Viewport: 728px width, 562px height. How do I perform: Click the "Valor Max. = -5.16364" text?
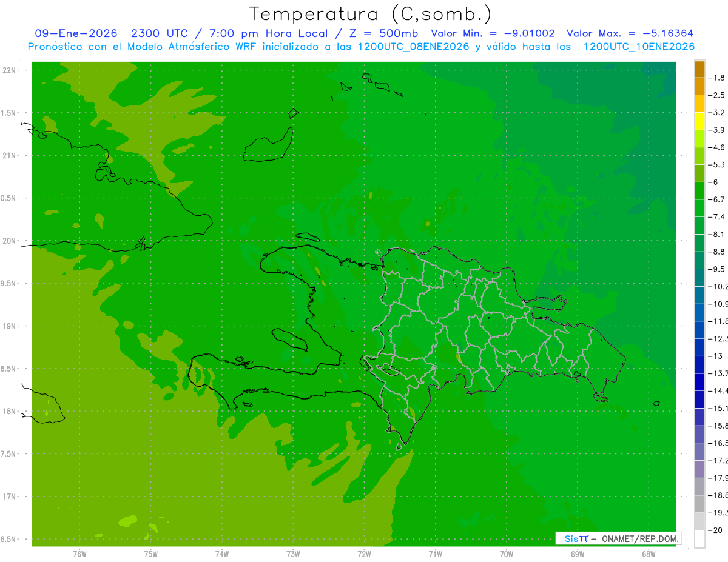coord(630,33)
